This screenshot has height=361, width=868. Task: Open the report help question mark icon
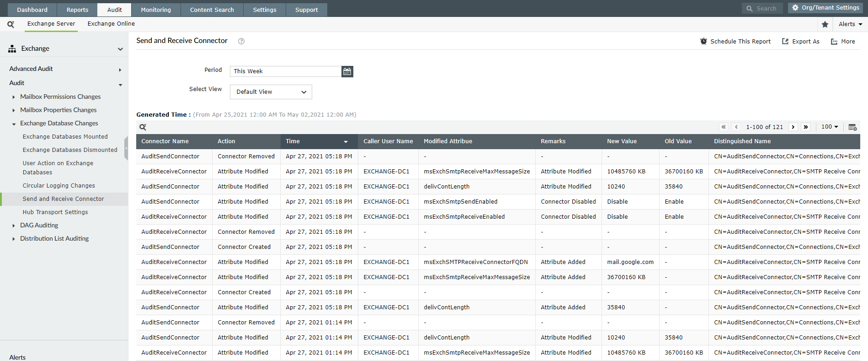(241, 41)
